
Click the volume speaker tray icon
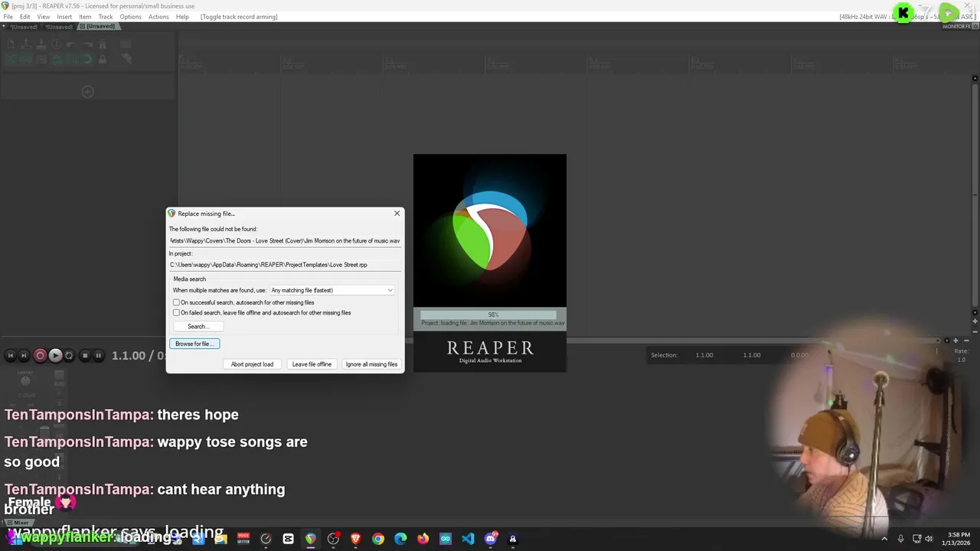pos(929,539)
